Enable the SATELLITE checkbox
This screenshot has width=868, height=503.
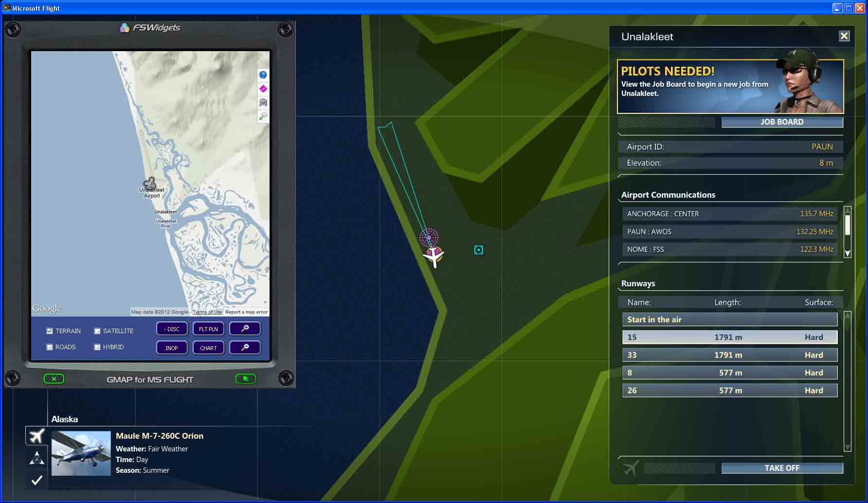coord(97,331)
